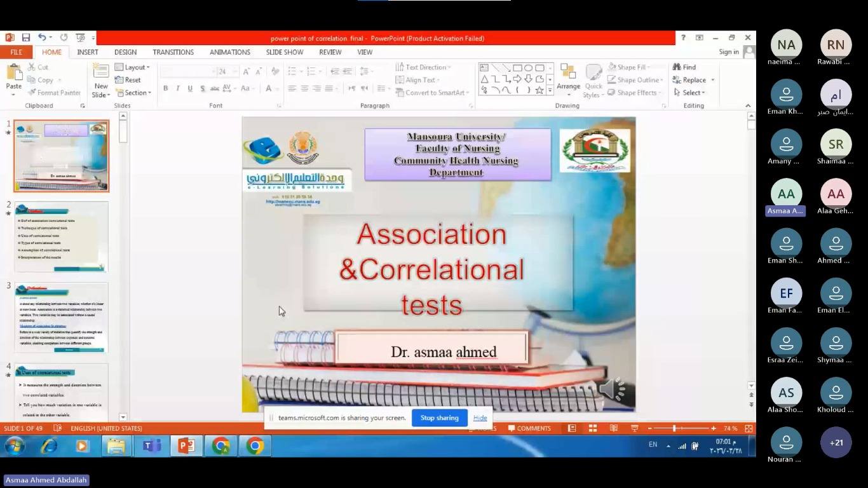This screenshot has width=868, height=488.
Task: Toggle text Shadow formatting
Action: click(x=202, y=88)
